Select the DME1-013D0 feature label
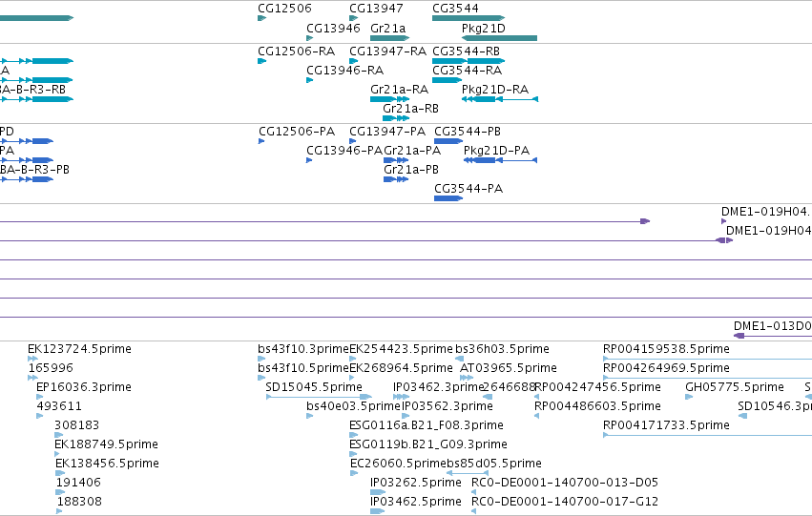This screenshot has height=516, width=812. point(773,326)
